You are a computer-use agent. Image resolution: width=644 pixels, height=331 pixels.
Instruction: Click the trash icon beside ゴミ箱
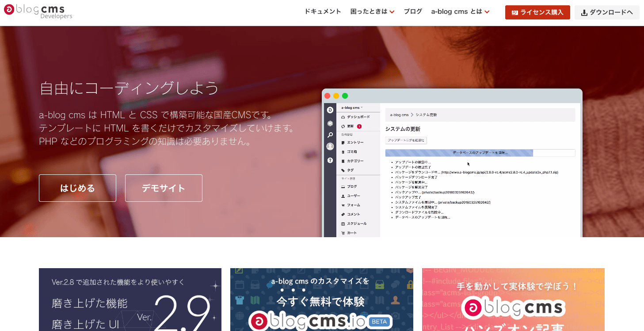[x=343, y=152]
